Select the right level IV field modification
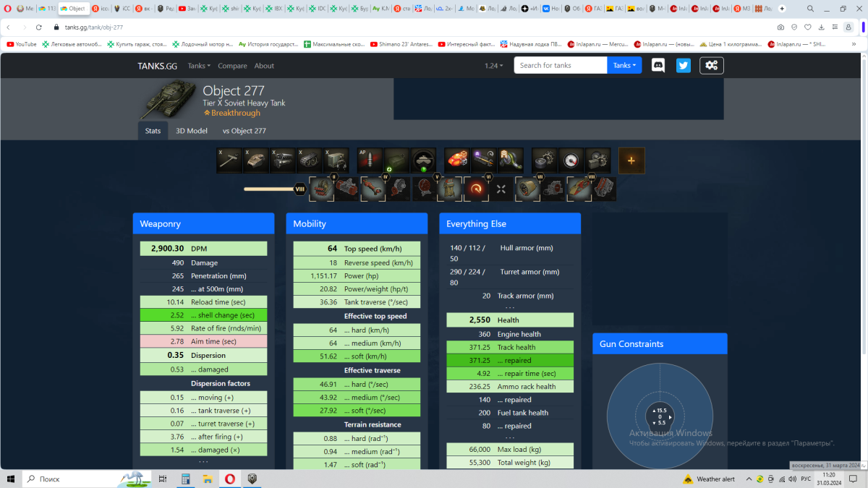 coord(398,189)
